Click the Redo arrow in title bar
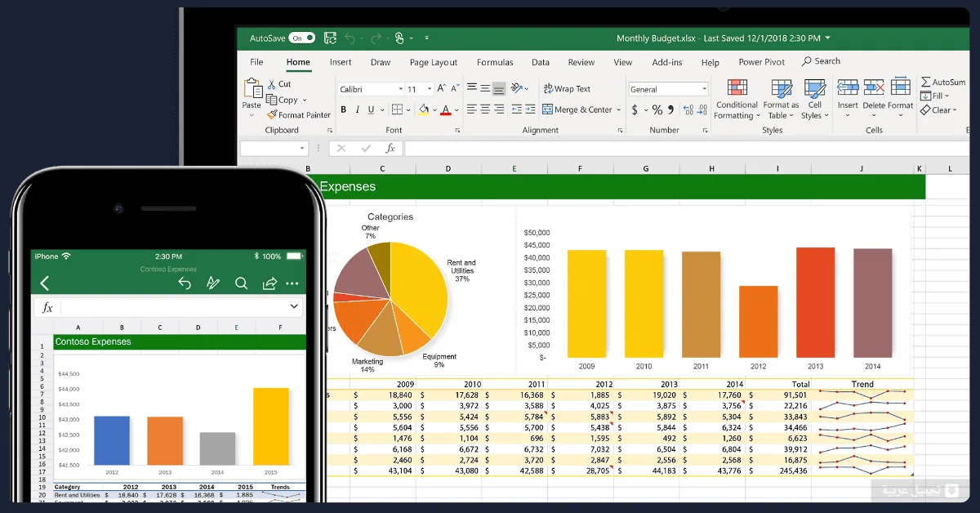 375,38
